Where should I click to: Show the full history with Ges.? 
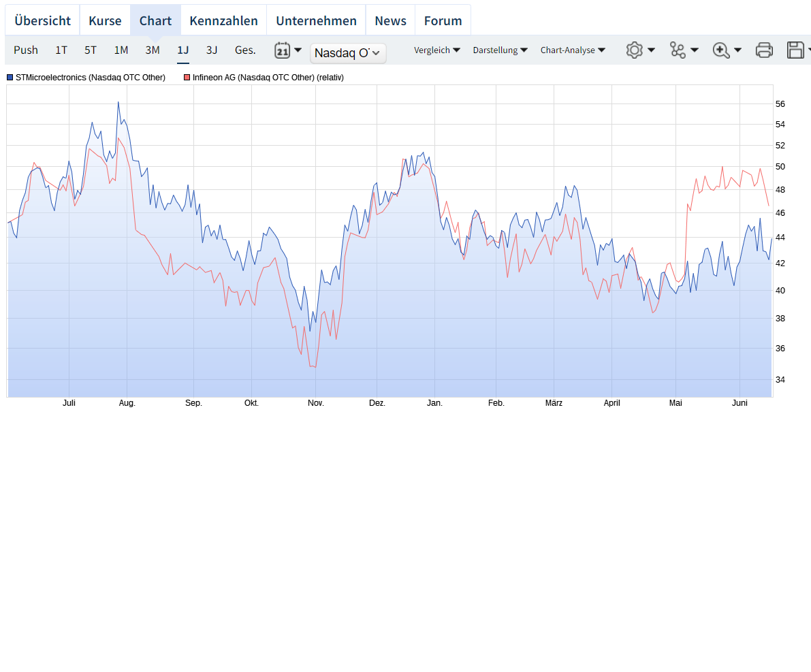click(x=245, y=50)
